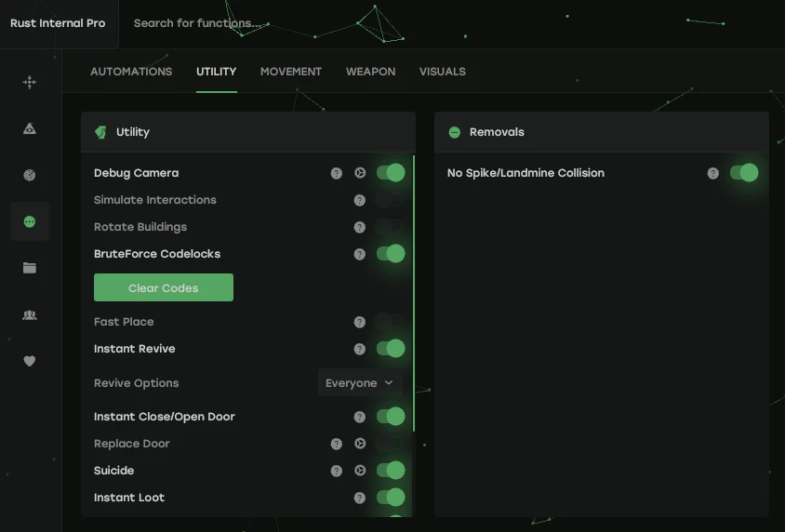The width and height of the screenshot is (785, 532).
Task: Select the green dots misc sidebar icon
Action: 30,221
